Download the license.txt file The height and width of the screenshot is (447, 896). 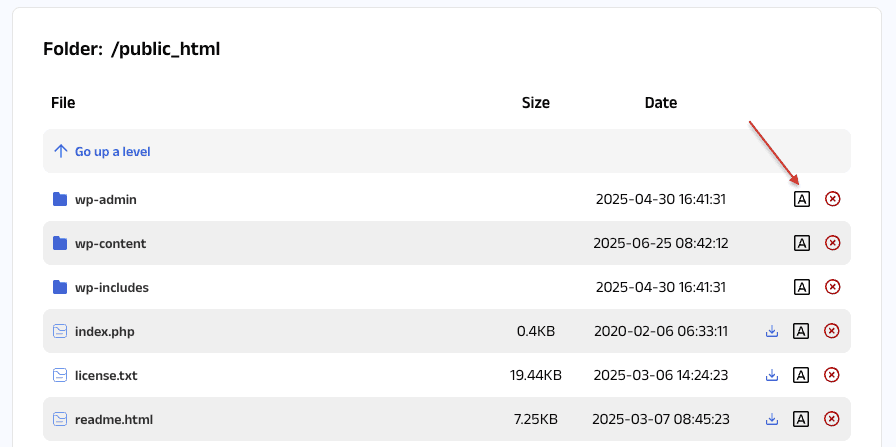pyautogui.click(x=772, y=375)
